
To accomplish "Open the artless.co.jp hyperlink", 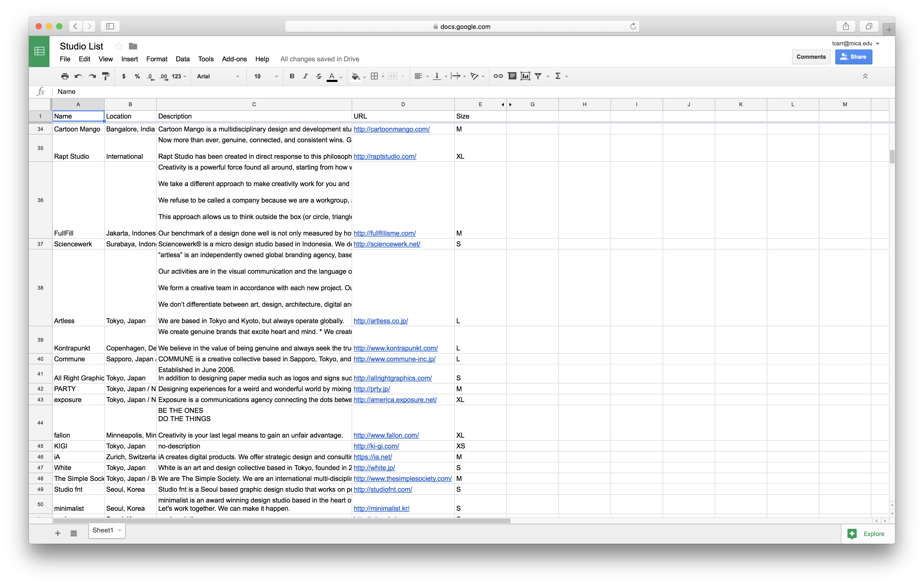I will point(381,321).
